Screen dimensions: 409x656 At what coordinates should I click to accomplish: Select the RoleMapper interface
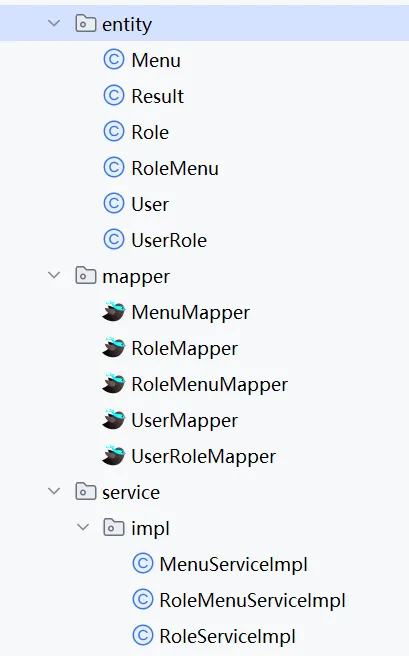coord(184,348)
